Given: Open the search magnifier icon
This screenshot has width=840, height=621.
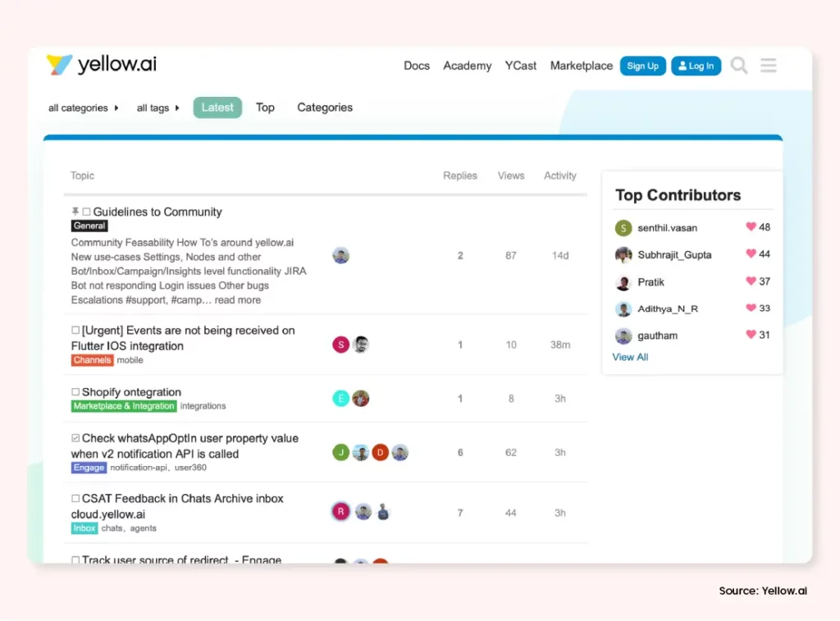Looking at the screenshot, I should click(x=739, y=66).
